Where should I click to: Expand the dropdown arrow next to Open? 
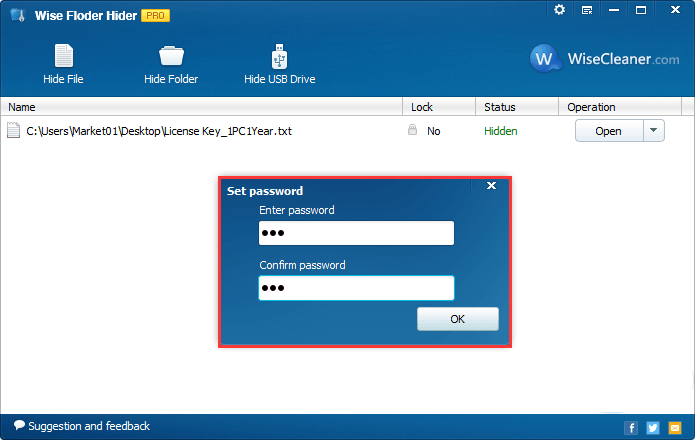pos(653,131)
